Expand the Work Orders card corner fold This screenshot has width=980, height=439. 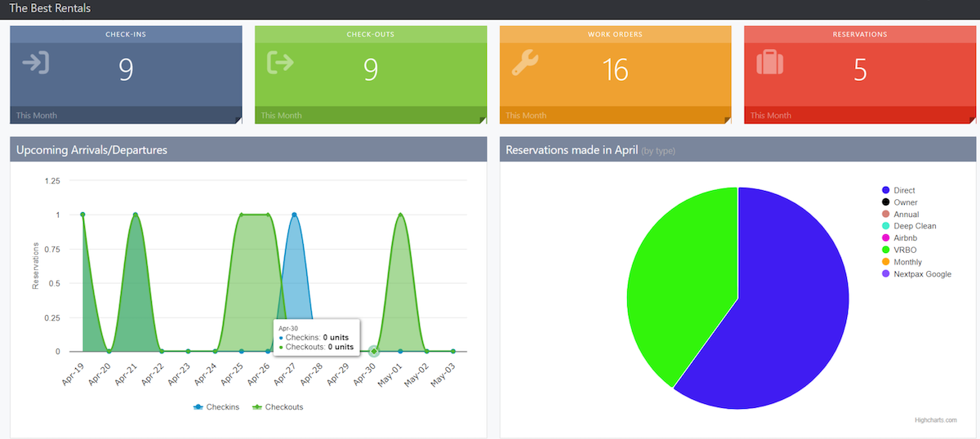tap(728, 120)
